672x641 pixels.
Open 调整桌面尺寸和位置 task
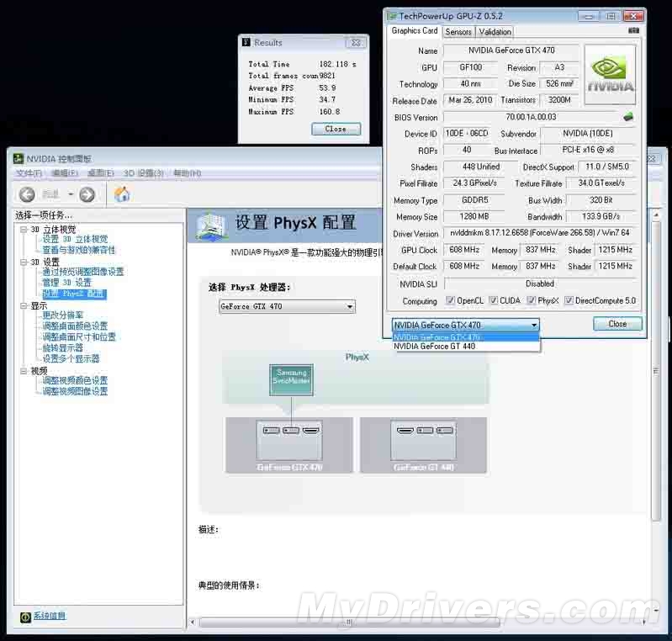[79, 337]
